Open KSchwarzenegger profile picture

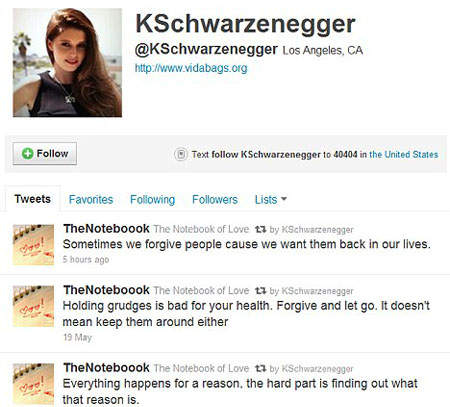pos(67,63)
